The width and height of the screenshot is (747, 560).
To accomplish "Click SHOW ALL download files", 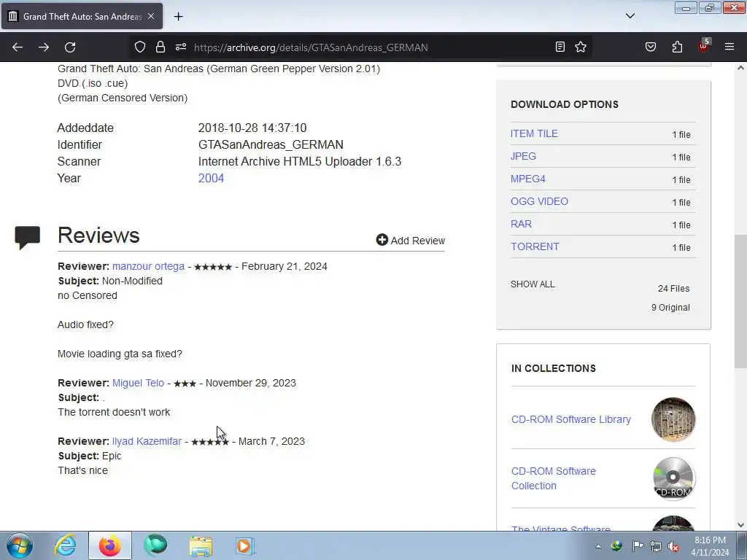I will 533,284.
